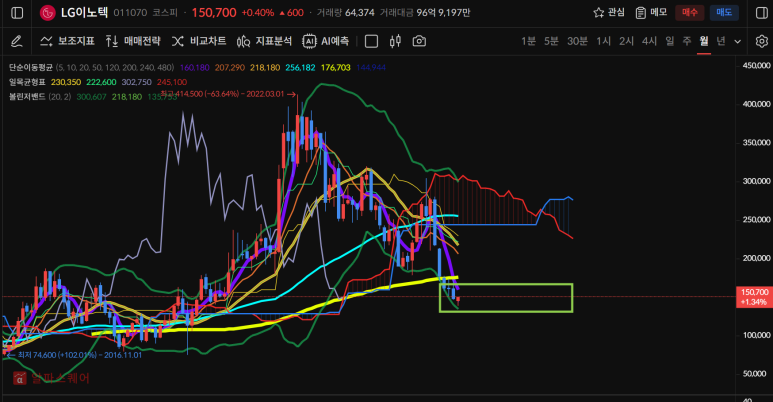The width and height of the screenshot is (773, 402).
Task: Click the purple 160,180 moving average value
Action: [x=195, y=68]
